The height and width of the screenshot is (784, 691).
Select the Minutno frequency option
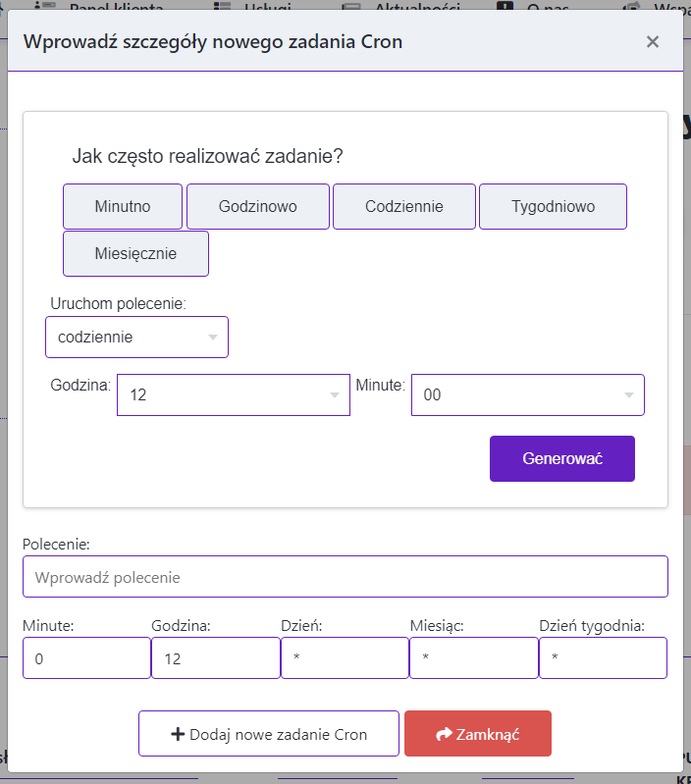[x=123, y=207]
